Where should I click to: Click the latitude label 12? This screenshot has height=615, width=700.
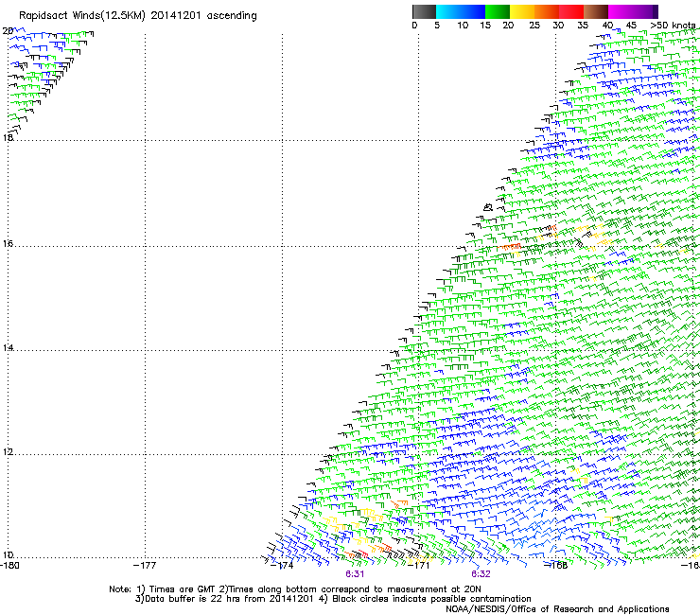tap(8, 451)
